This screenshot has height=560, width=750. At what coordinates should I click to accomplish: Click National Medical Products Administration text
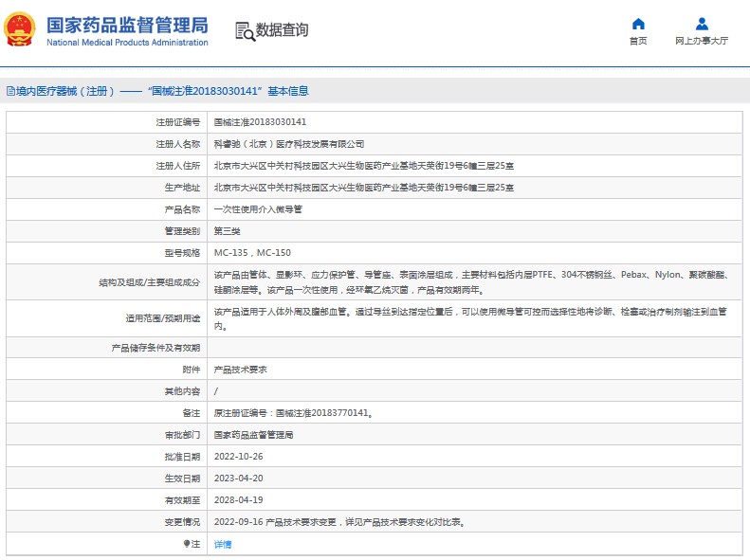127,43
